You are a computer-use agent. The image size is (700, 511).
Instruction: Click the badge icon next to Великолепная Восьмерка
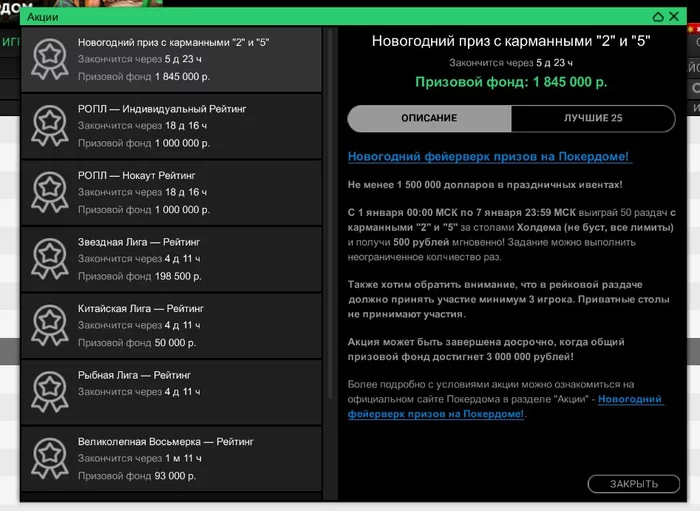[50, 458]
